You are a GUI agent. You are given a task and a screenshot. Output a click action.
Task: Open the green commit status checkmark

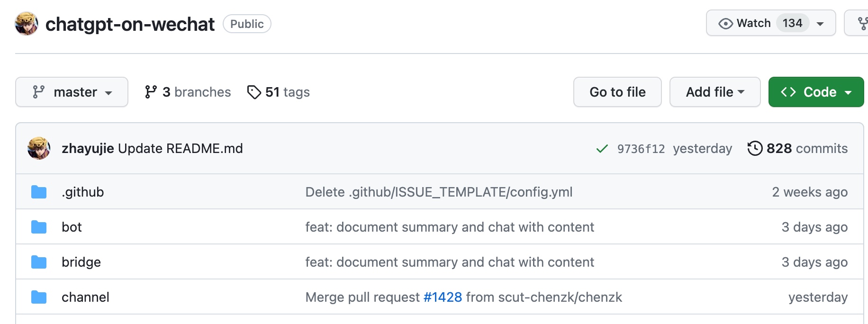click(602, 149)
